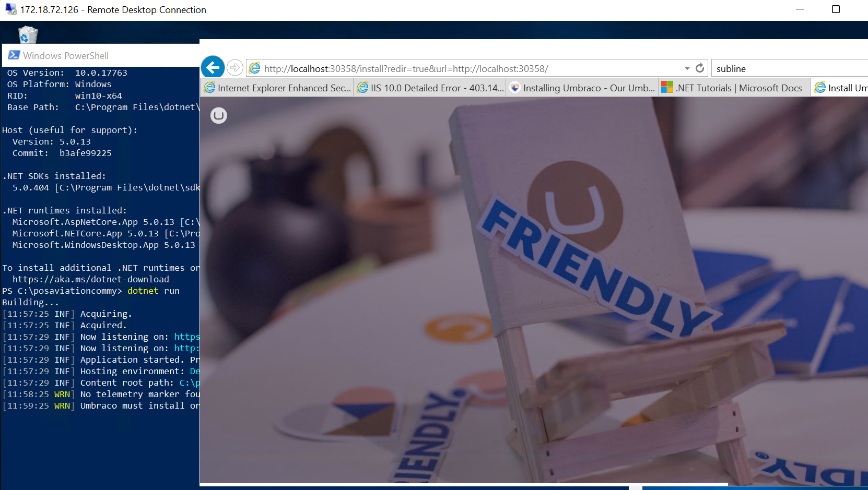The width and height of the screenshot is (868, 490).
Task: Click 'Building...' line in PowerShell
Action: coord(31,302)
